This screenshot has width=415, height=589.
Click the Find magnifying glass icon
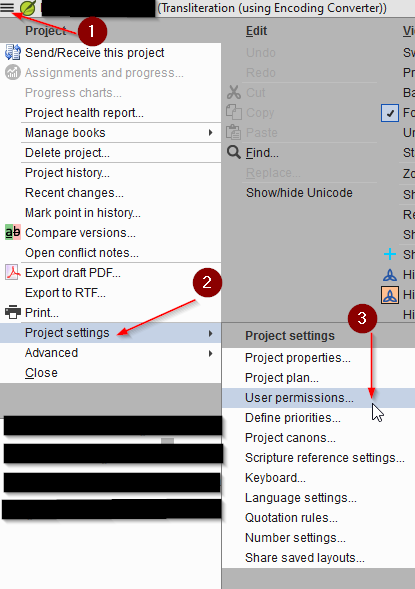(234, 153)
